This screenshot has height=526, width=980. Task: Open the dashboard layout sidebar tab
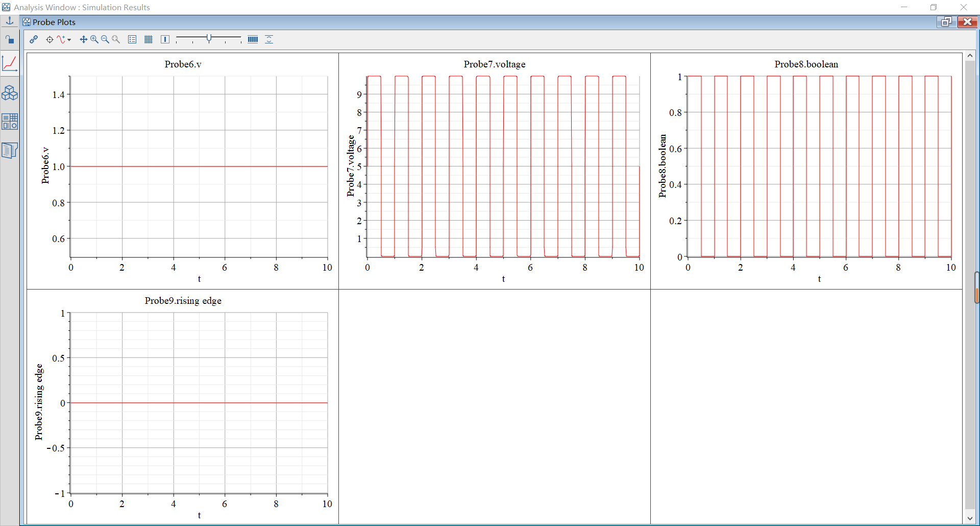click(10, 121)
